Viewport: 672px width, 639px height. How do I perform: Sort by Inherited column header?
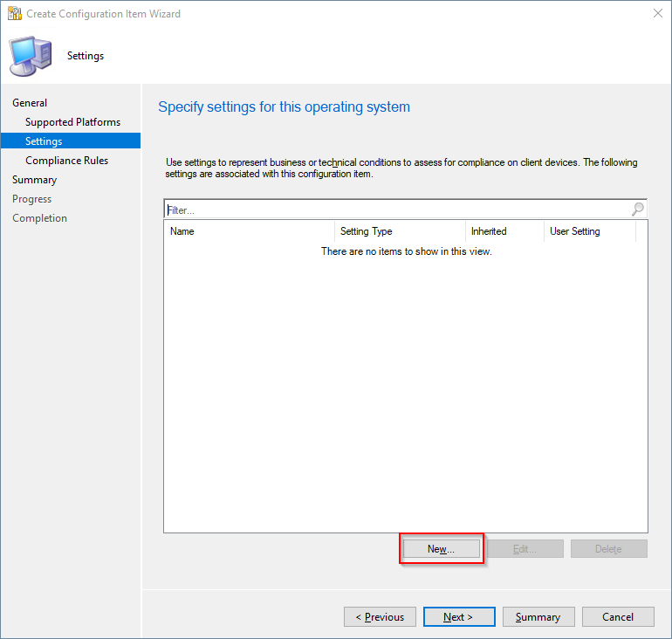[x=504, y=231]
